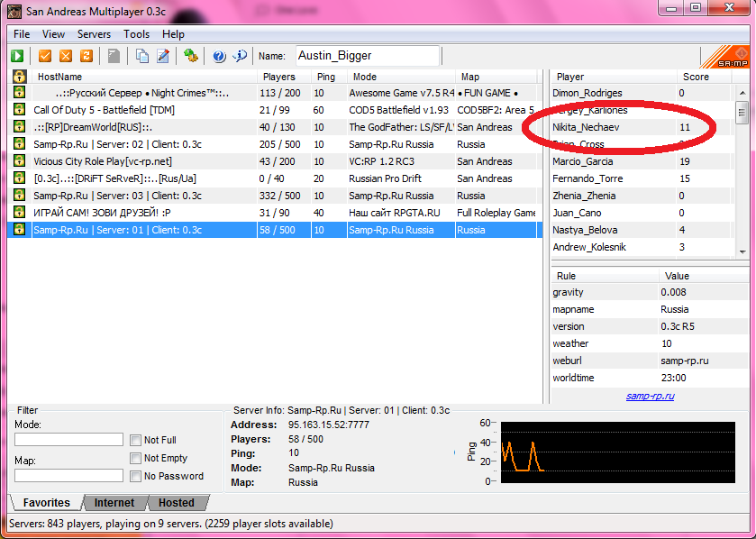Click player list scrollbar up arrow
Image resolution: width=756 pixels, height=539 pixels.
pos(742,93)
